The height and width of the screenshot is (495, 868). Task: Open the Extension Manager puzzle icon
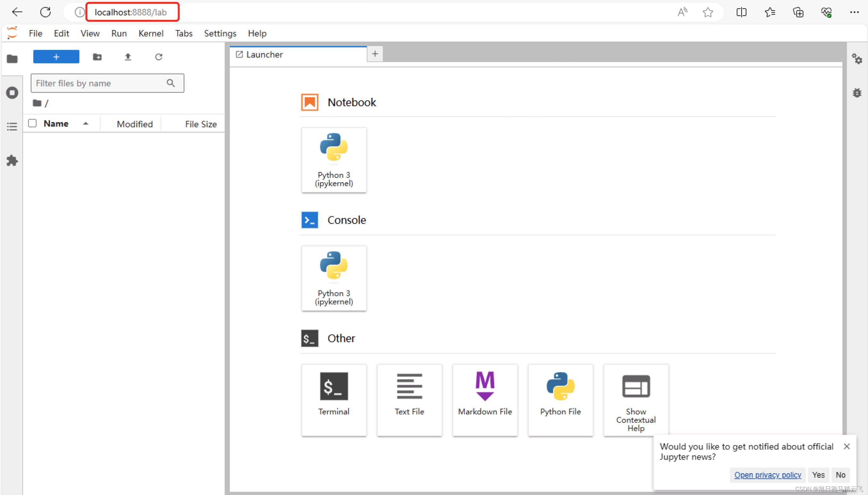(x=12, y=161)
